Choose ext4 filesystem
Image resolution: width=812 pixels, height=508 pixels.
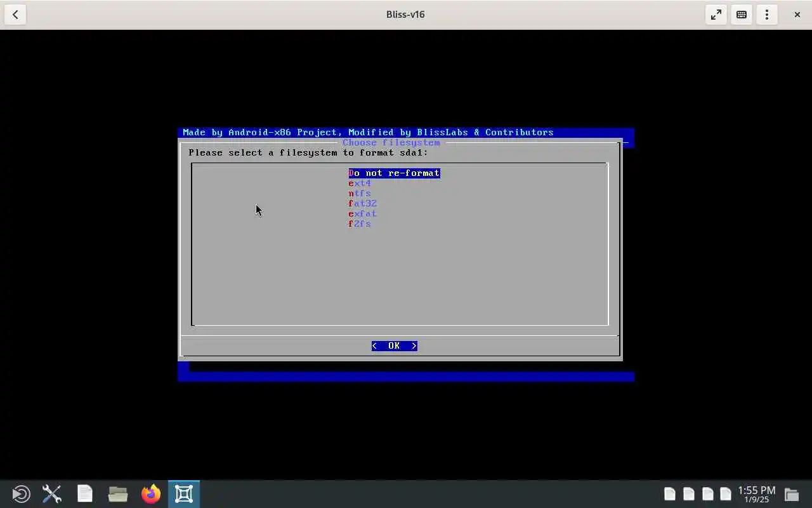(x=360, y=183)
